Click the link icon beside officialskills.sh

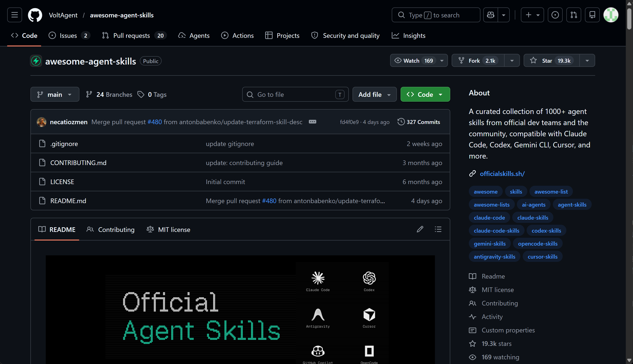click(x=472, y=173)
